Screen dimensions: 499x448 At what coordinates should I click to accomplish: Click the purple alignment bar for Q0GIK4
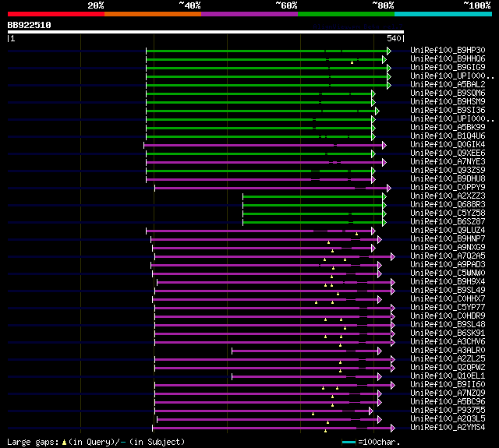pyautogui.click(x=264, y=145)
